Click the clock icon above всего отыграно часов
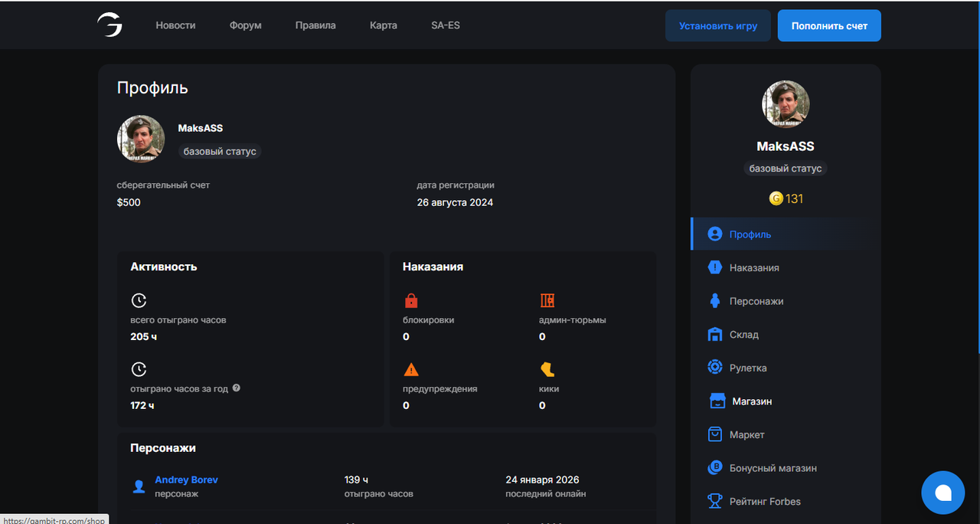 139,300
